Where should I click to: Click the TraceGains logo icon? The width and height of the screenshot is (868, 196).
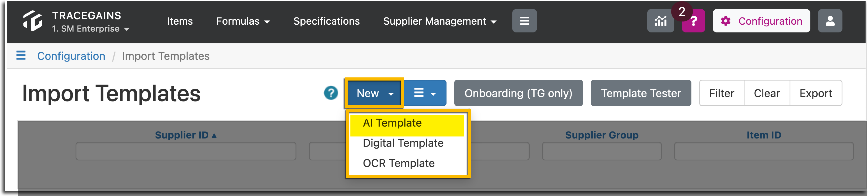pyautogui.click(x=32, y=21)
